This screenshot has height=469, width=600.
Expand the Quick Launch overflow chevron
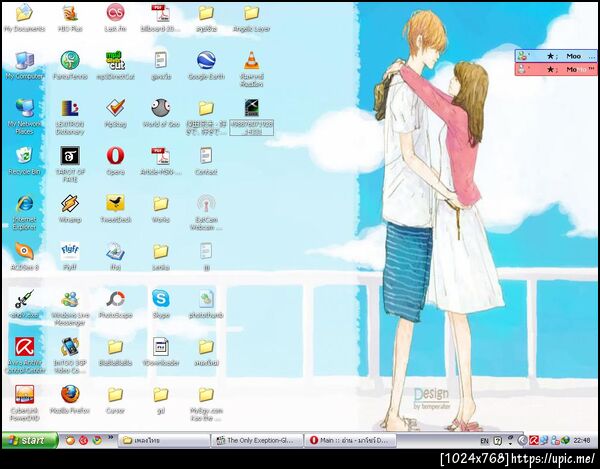[x=111, y=437]
